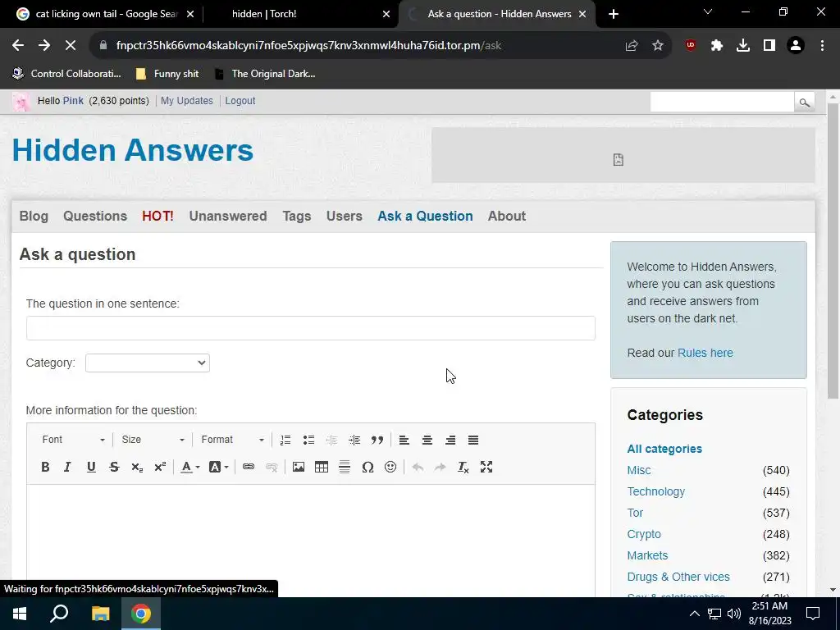Open the Chrome tab search chevron
The width and height of the screenshot is (840, 630).
pyautogui.click(x=708, y=11)
